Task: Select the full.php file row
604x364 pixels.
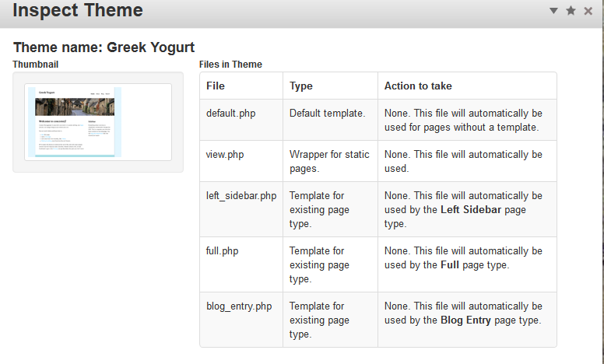Action: (223, 251)
